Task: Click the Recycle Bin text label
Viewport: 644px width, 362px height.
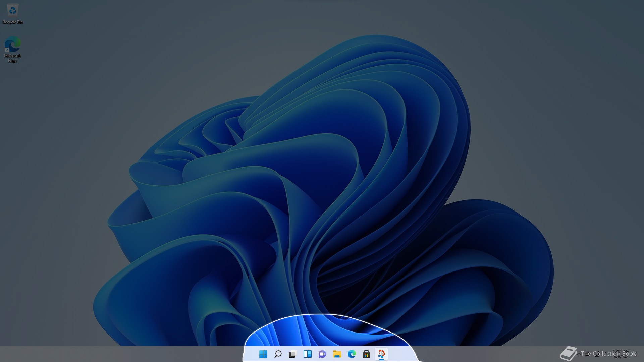Action: tap(13, 22)
